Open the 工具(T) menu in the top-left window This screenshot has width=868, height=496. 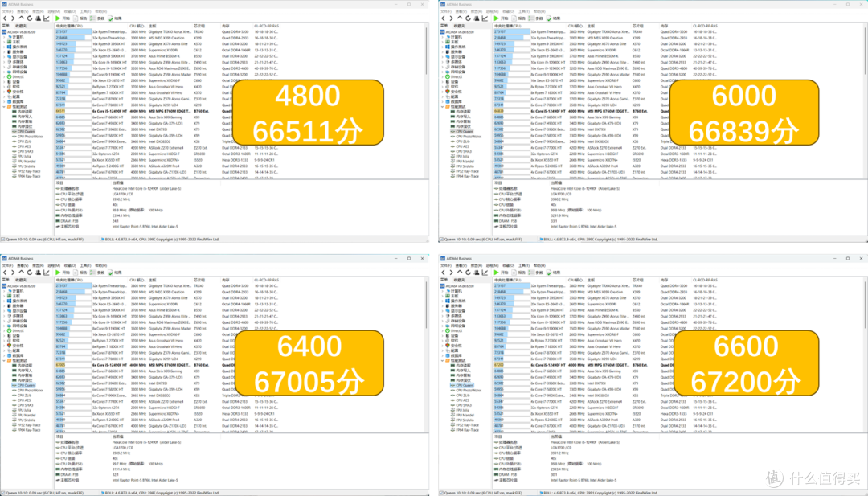pos(85,11)
